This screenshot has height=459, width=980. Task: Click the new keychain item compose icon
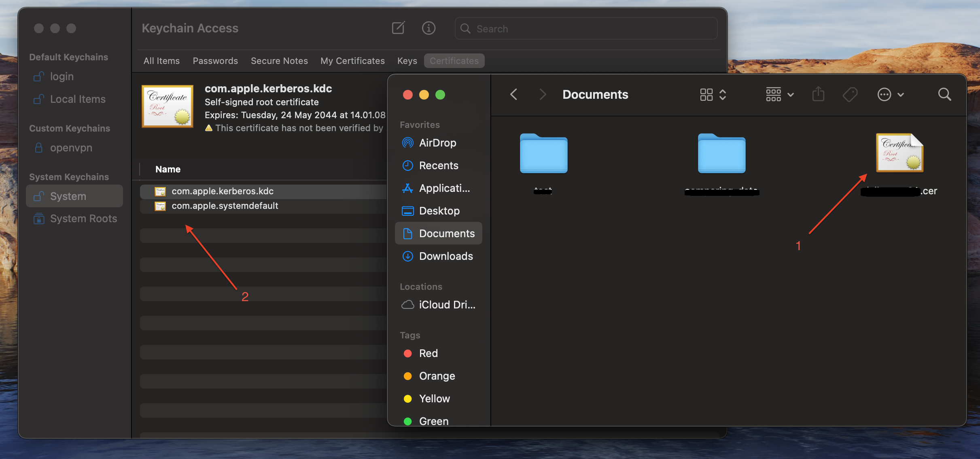click(x=398, y=28)
